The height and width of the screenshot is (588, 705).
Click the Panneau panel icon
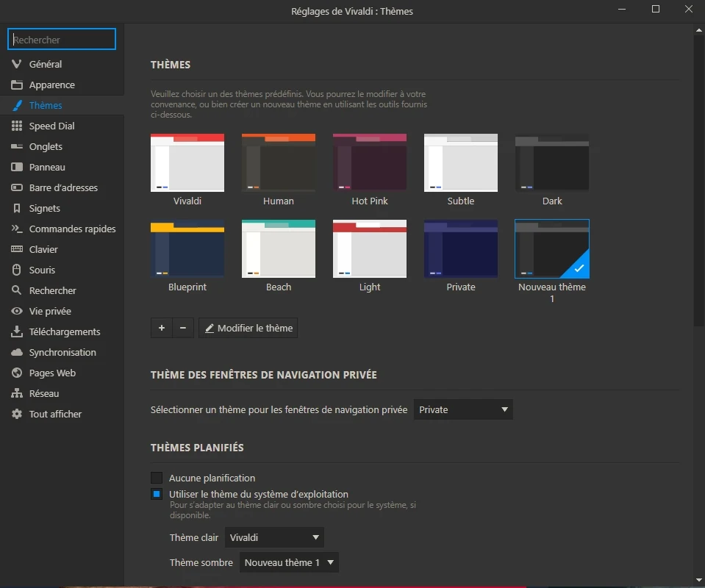coord(17,167)
